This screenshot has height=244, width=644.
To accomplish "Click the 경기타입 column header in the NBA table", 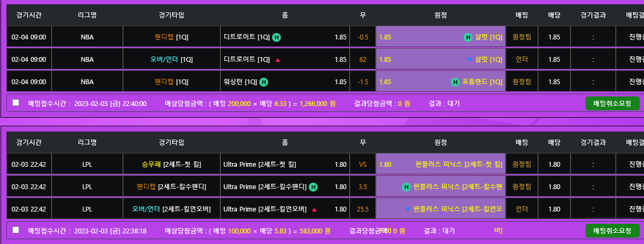I will 171,15.
